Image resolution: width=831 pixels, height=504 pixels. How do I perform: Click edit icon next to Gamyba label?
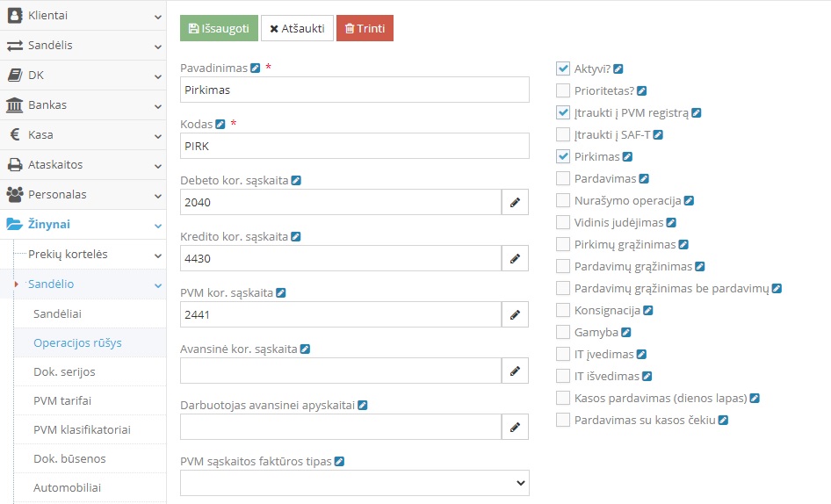pos(626,333)
